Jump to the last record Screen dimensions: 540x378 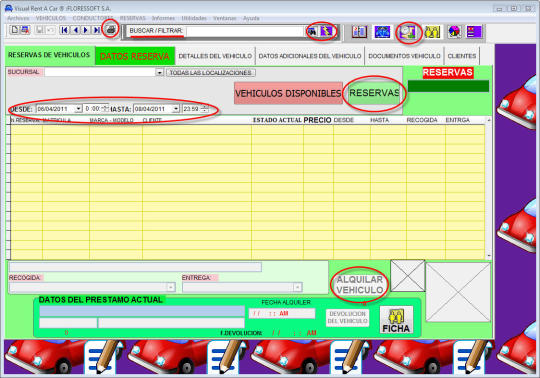point(97,30)
